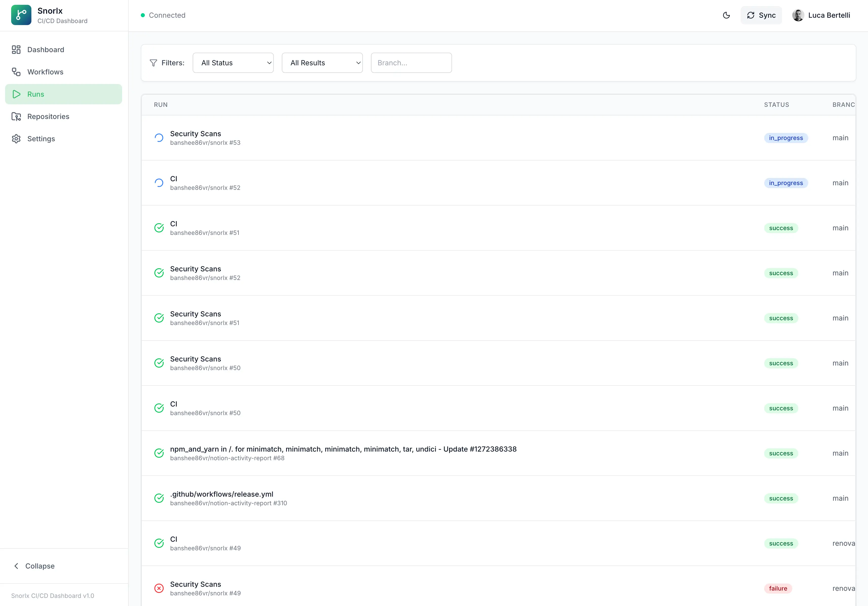
Task: Click the Filters funnel icon
Action: (153, 63)
